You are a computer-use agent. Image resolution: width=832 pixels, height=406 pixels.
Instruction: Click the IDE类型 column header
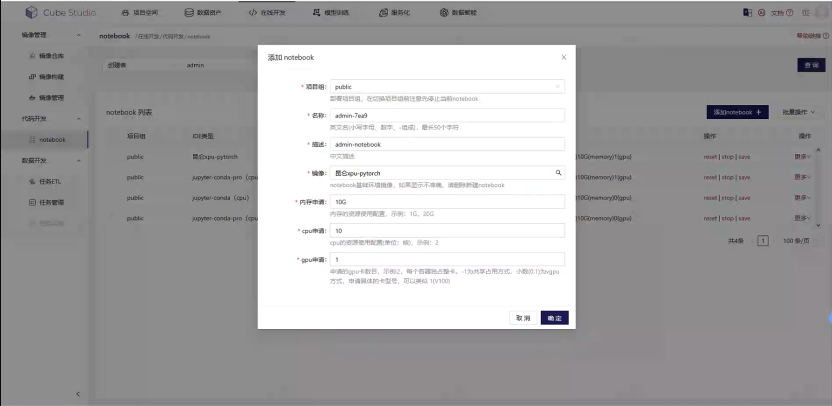coord(203,136)
